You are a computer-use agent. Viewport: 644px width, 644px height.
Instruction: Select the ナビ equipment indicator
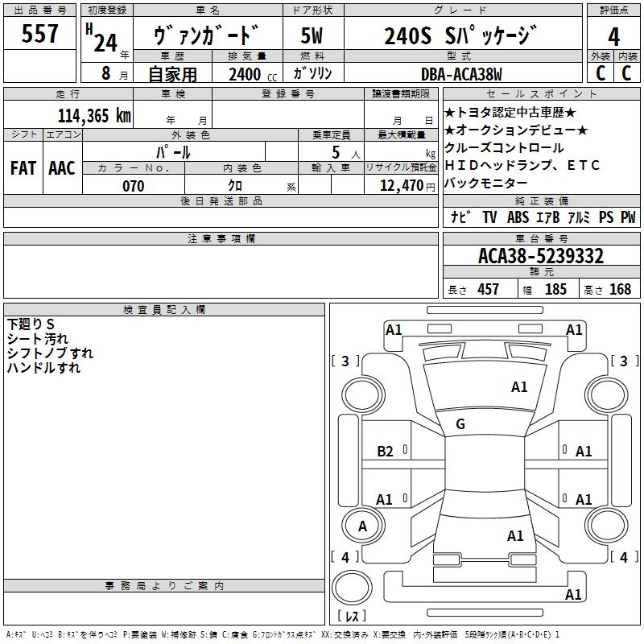pos(460,217)
